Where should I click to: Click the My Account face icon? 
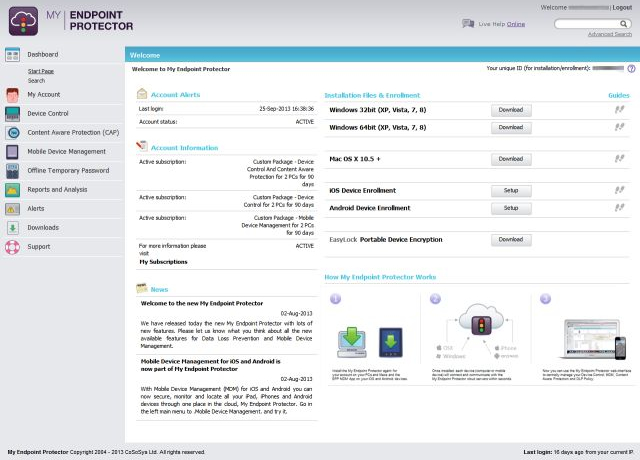click(12, 95)
